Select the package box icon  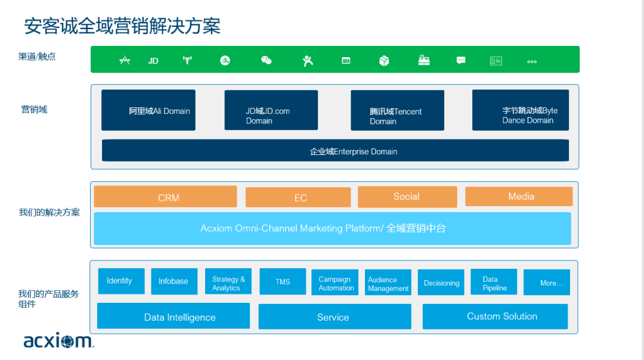(384, 61)
